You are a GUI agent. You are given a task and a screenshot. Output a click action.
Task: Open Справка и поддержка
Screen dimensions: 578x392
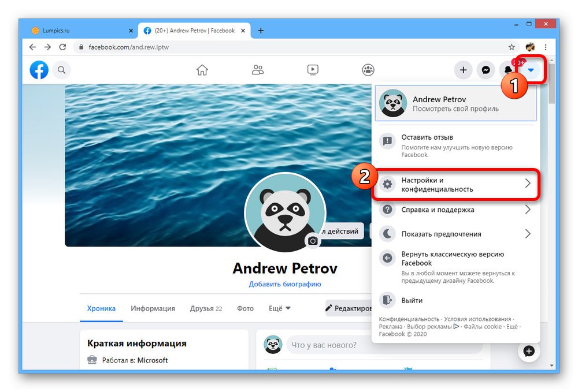[455, 210]
